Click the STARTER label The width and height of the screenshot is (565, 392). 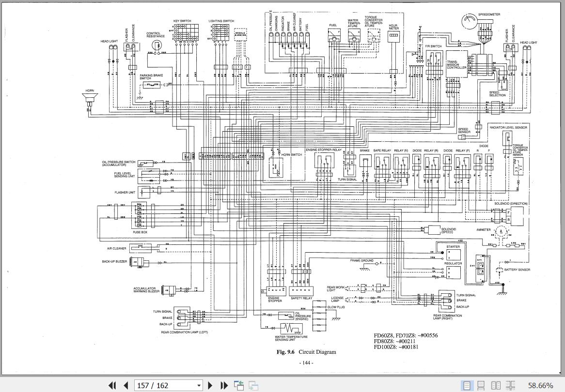click(453, 247)
